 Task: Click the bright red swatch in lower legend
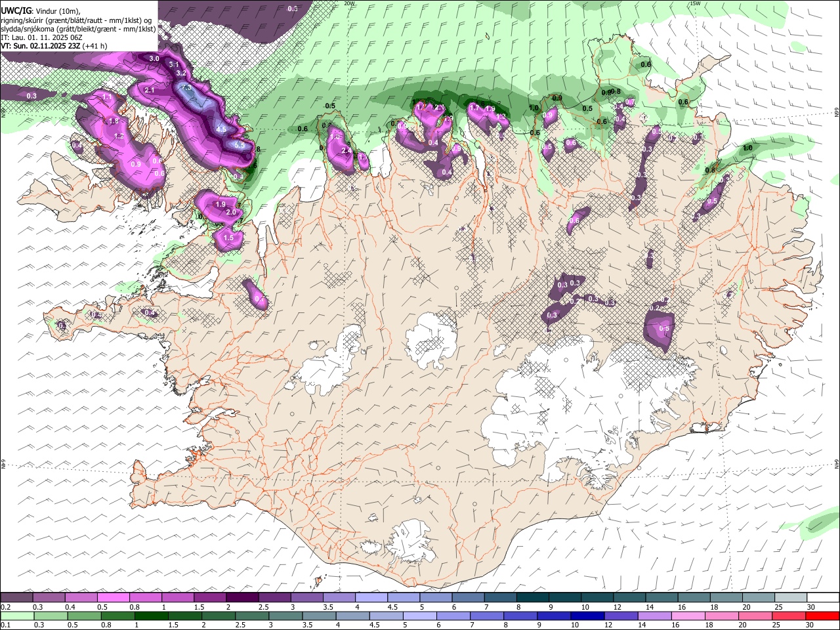[x=822, y=616]
